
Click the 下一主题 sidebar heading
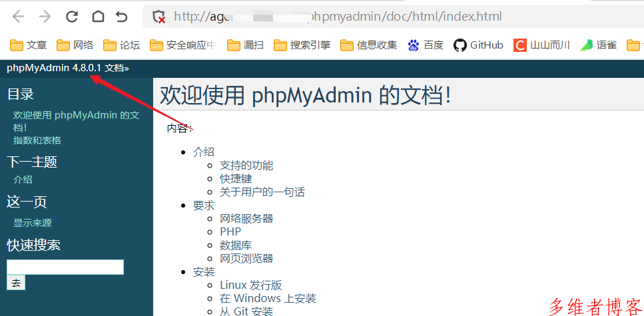point(31,162)
